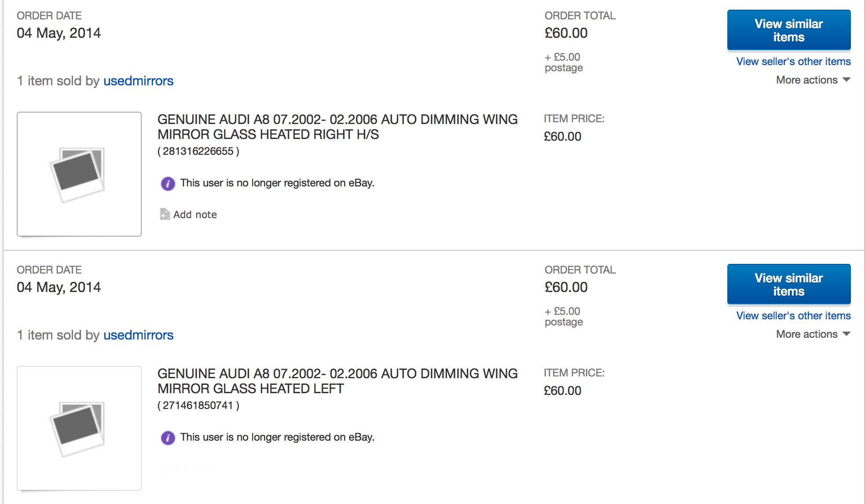This screenshot has width=865, height=504.
Task: Click View similar items button in first order
Action: click(x=789, y=30)
